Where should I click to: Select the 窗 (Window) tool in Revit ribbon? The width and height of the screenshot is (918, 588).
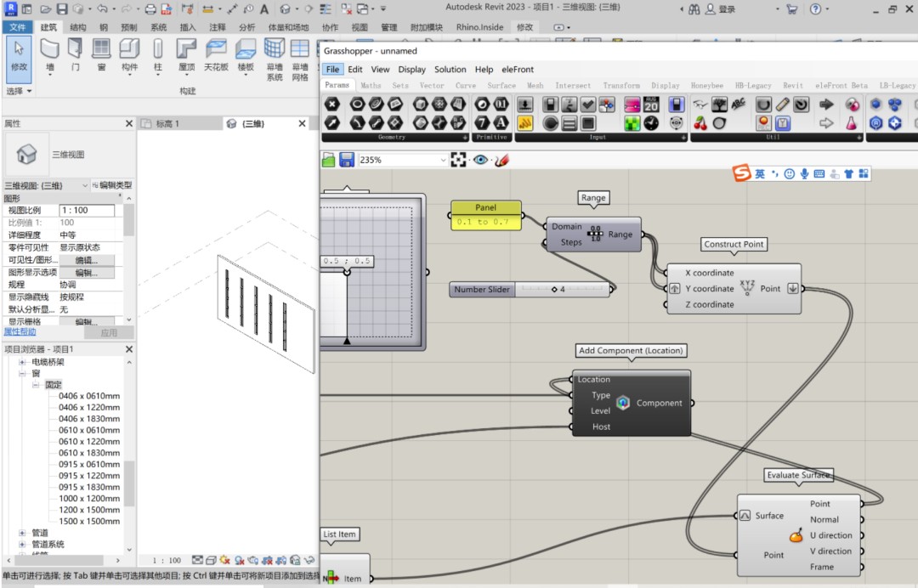tap(101, 54)
